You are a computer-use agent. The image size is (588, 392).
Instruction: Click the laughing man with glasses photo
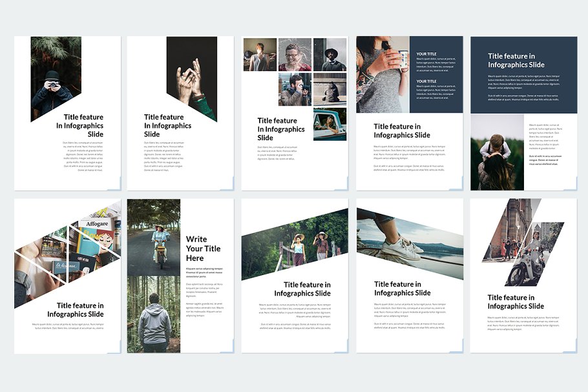tap(295, 54)
